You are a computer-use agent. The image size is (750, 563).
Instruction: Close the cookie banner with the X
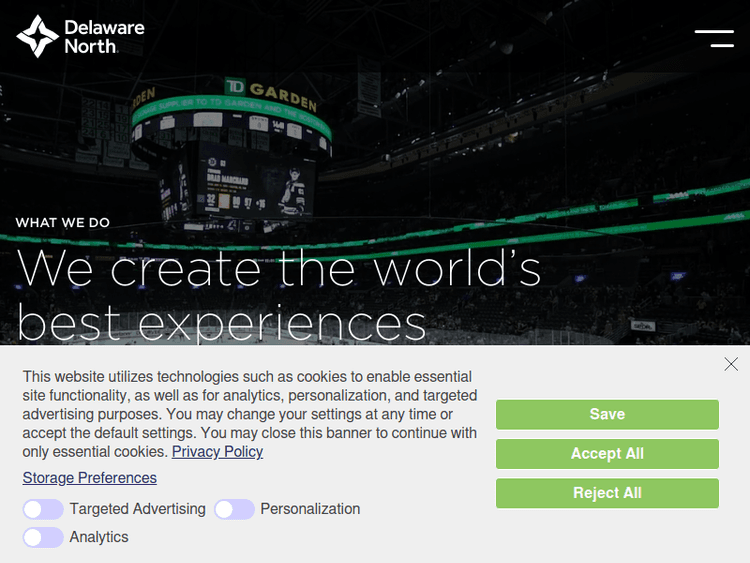(731, 364)
